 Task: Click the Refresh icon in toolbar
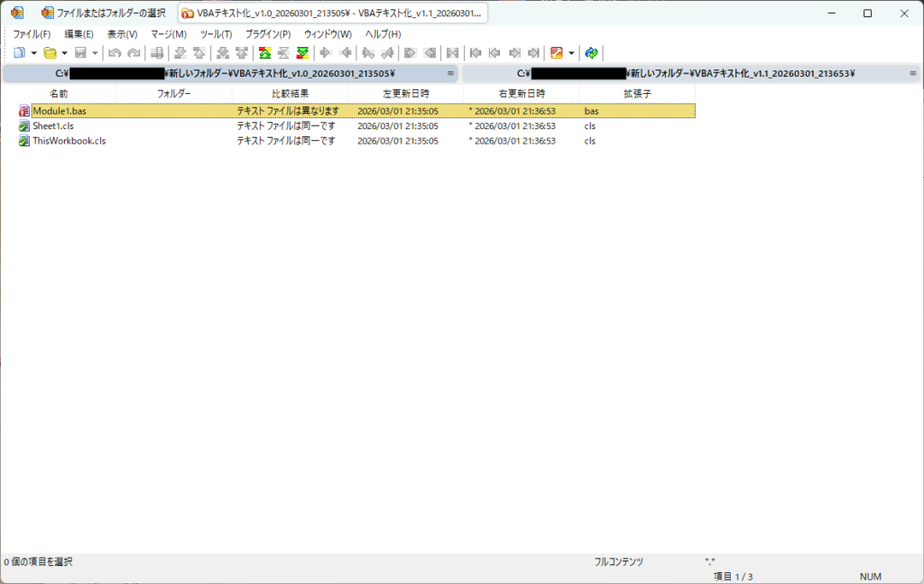point(591,53)
